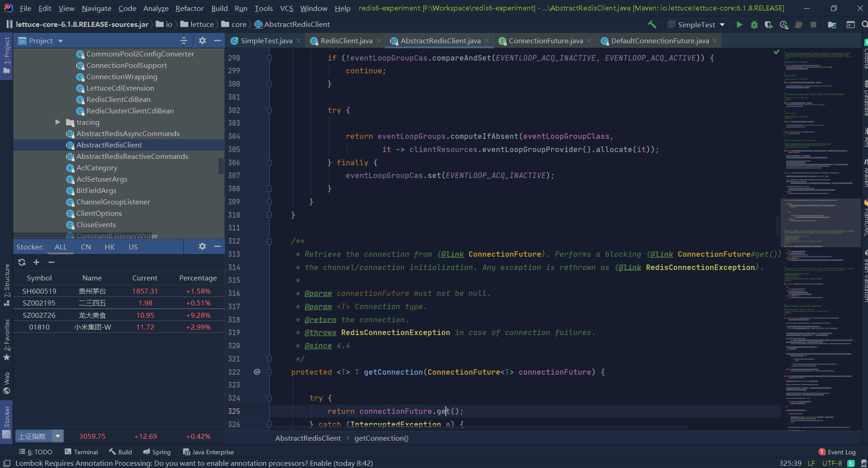Collapse the try block fold at line 302

(269, 110)
